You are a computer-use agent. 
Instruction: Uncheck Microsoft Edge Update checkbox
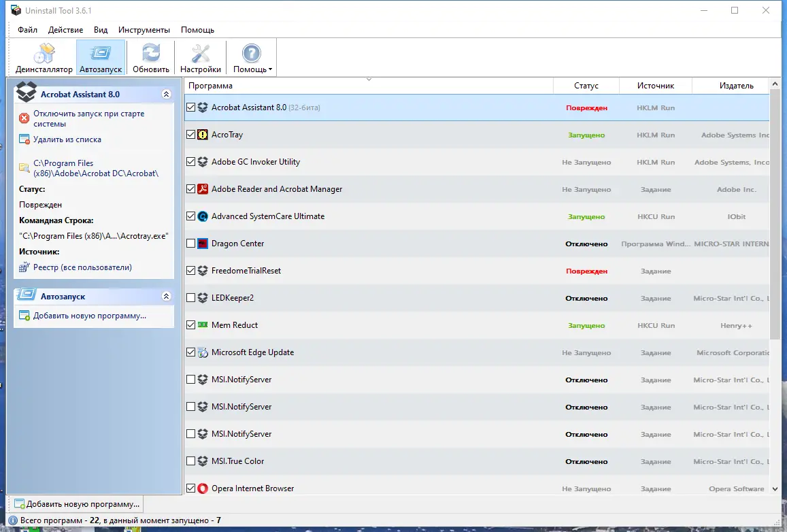pyautogui.click(x=190, y=352)
